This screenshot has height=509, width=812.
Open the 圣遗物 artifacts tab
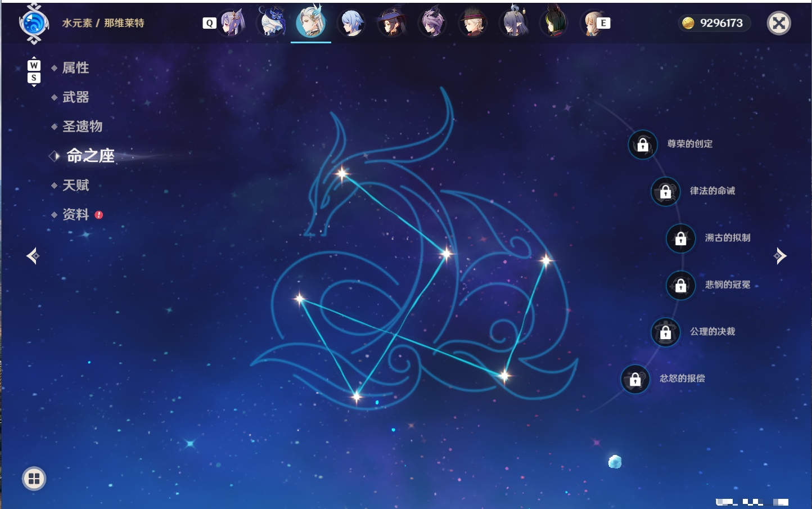click(82, 127)
